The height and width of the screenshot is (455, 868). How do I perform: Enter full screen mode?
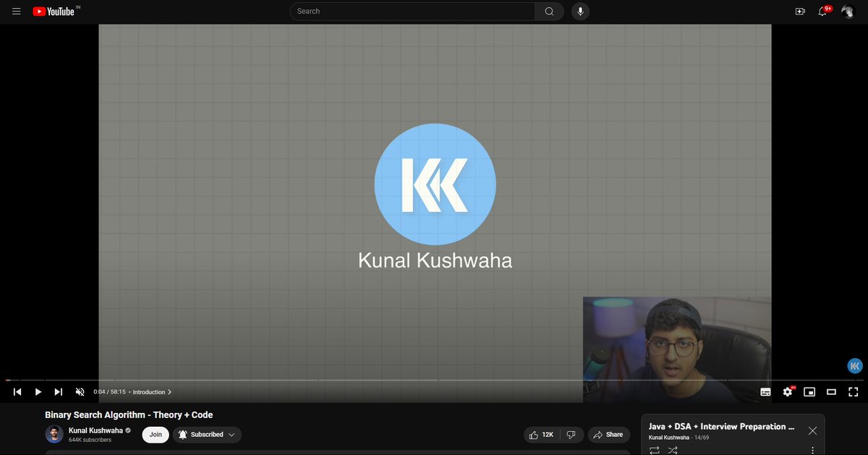853,392
